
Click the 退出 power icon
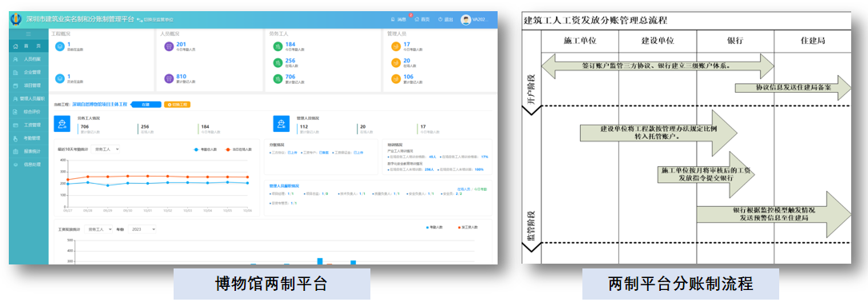[440, 19]
